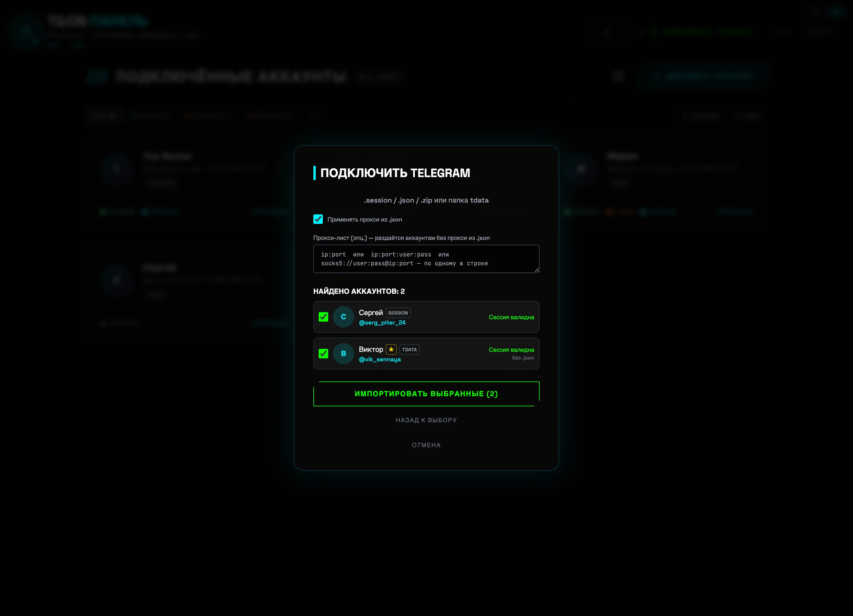Cancel the dialog with 'Отмена'
The height and width of the screenshot is (616, 853).
[426, 445]
